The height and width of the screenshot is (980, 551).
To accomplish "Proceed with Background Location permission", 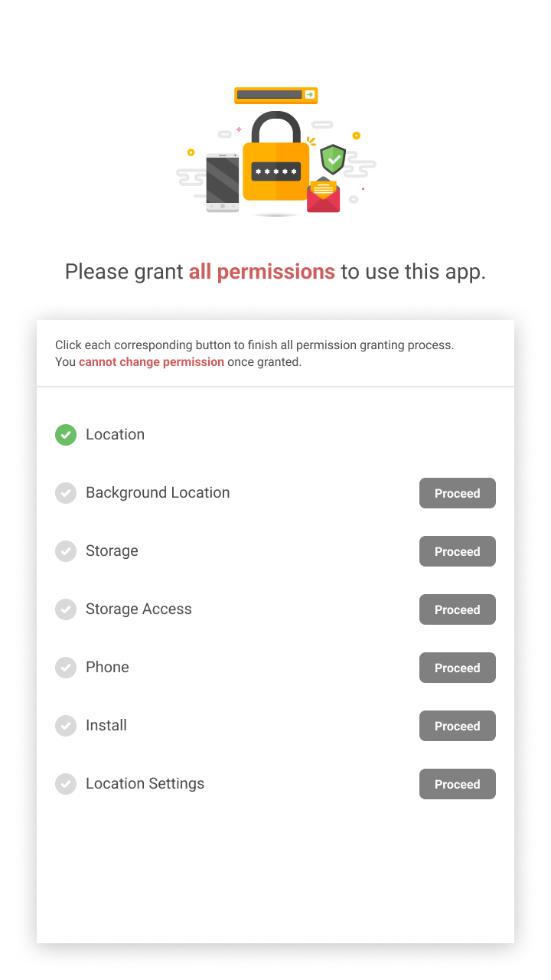I will [x=458, y=493].
